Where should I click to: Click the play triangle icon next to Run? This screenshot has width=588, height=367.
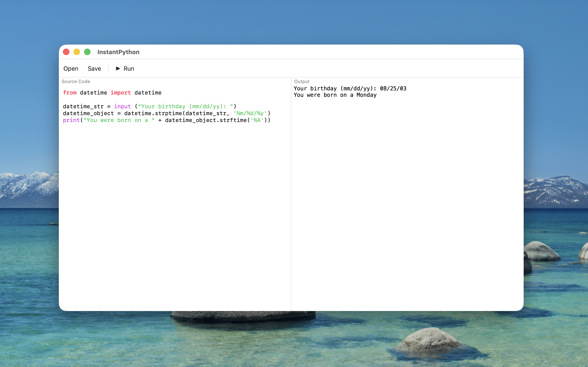pyautogui.click(x=118, y=69)
